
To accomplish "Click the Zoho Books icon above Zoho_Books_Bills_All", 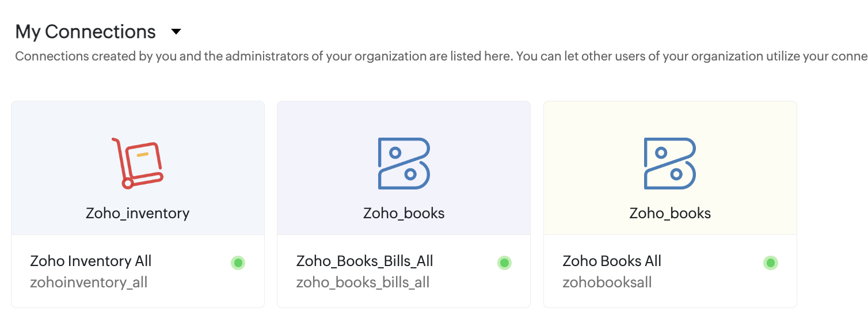I will [x=403, y=163].
